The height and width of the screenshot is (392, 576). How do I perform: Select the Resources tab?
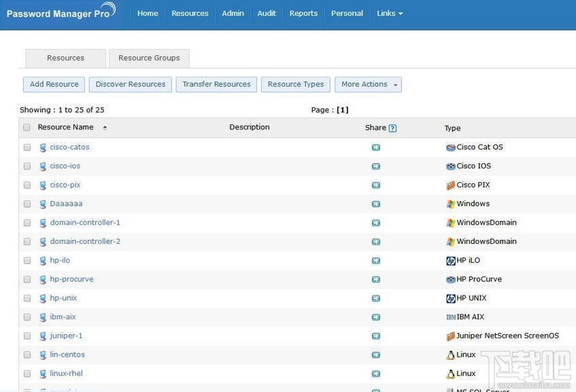pyautogui.click(x=65, y=58)
